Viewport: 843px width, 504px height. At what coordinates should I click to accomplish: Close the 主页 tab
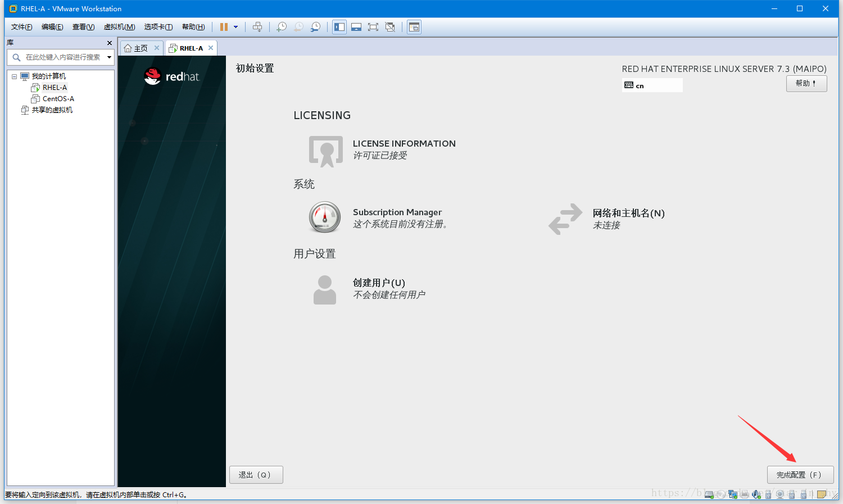pos(157,48)
